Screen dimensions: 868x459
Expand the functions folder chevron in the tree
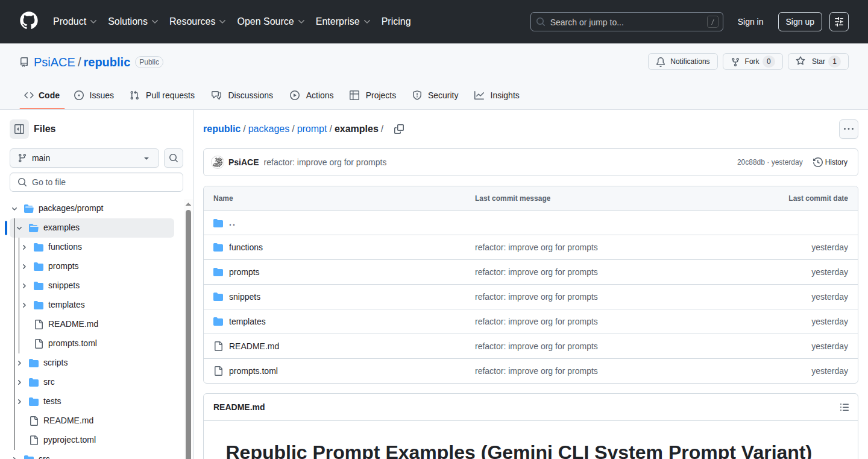pyautogui.click(x=24, y=247)
